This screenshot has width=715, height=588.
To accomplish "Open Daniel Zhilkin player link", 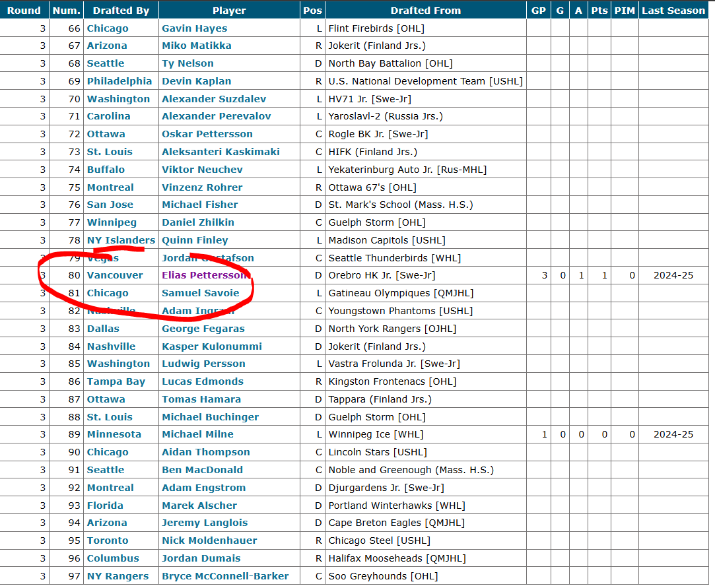I will [x=198, y=222].
